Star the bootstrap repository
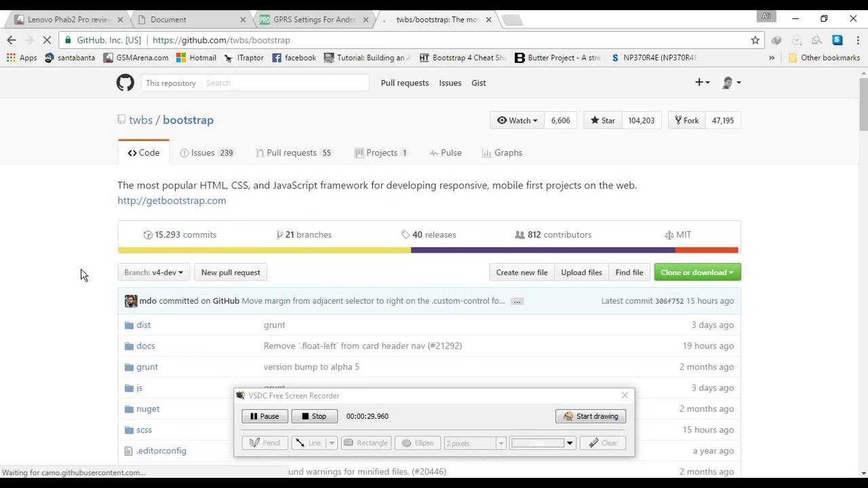This screenshot has height=488, width=868. (603, 121)
